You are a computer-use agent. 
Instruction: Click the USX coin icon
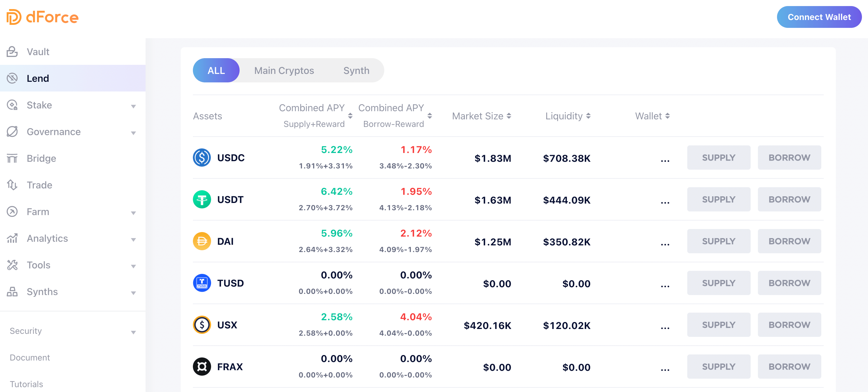click(x=202, y=325)
